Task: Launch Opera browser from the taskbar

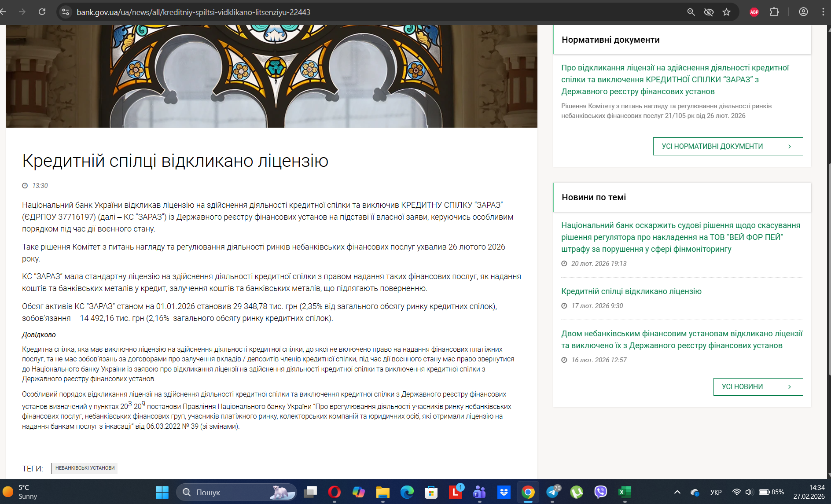Action: click(335, 492)
